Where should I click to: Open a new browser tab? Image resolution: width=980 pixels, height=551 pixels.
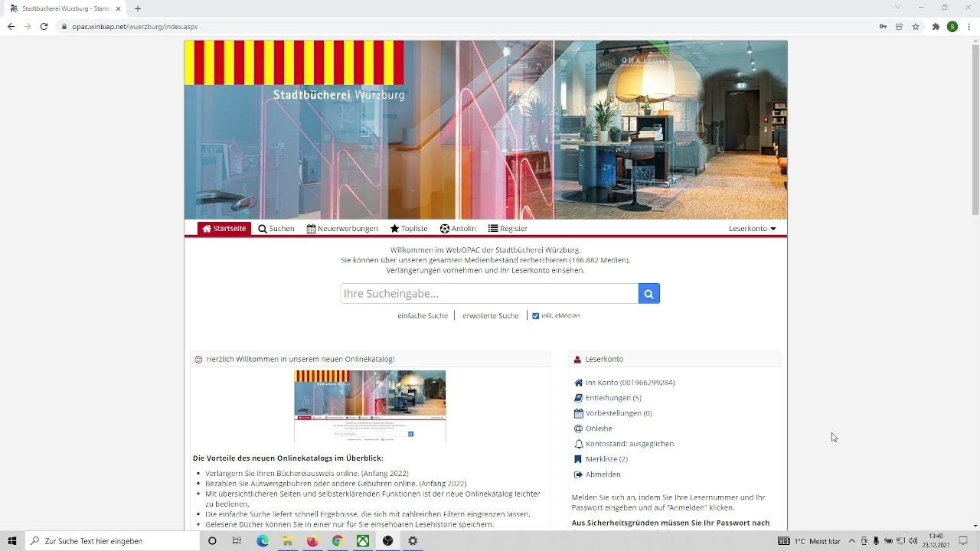[138, 8]
